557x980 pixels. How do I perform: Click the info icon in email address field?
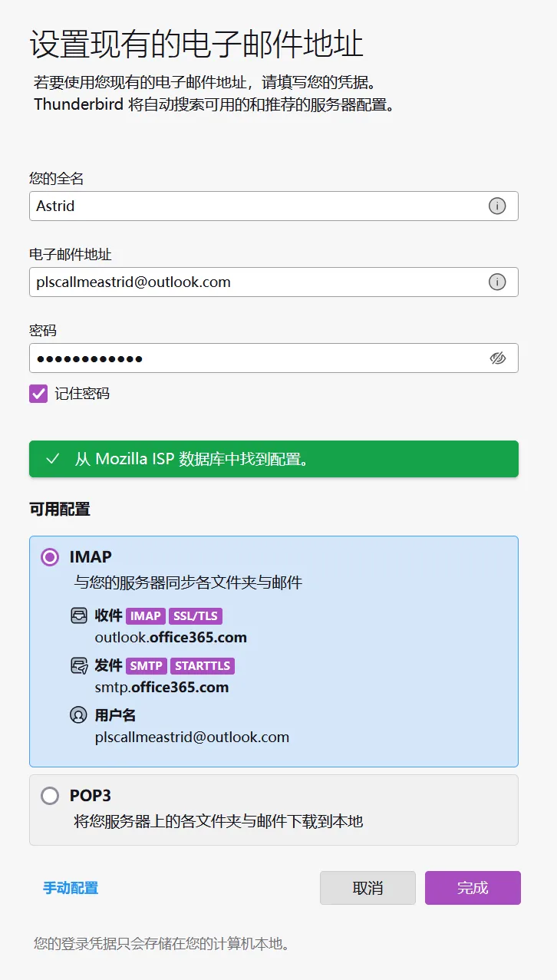pos(497,282)
